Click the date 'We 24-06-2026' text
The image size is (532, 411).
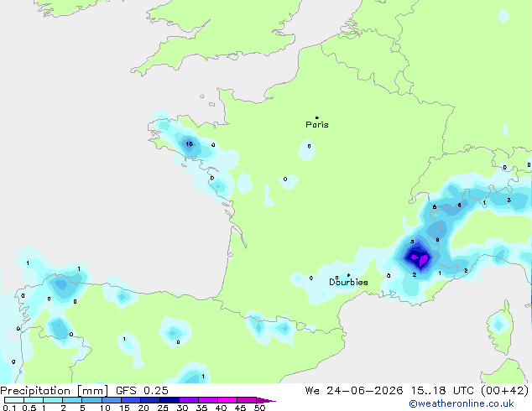[354, 391]
